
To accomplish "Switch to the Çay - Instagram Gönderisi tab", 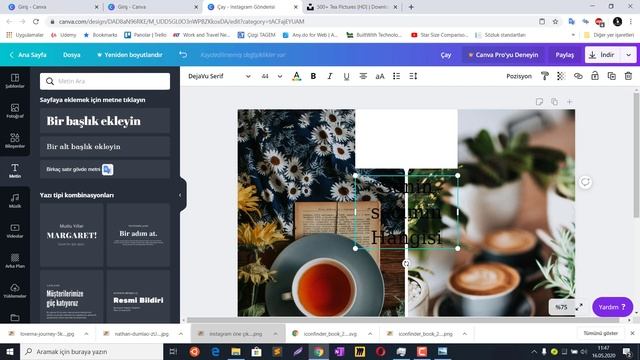I will coord(246,7).
